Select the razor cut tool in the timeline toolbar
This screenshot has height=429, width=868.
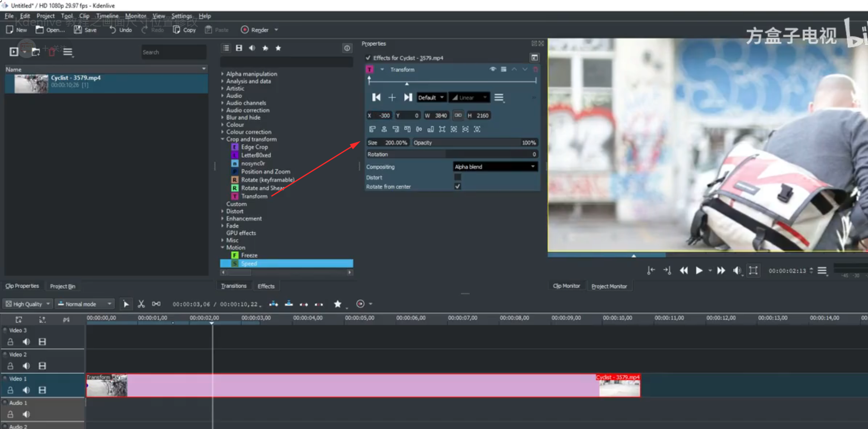click(141, 304)
